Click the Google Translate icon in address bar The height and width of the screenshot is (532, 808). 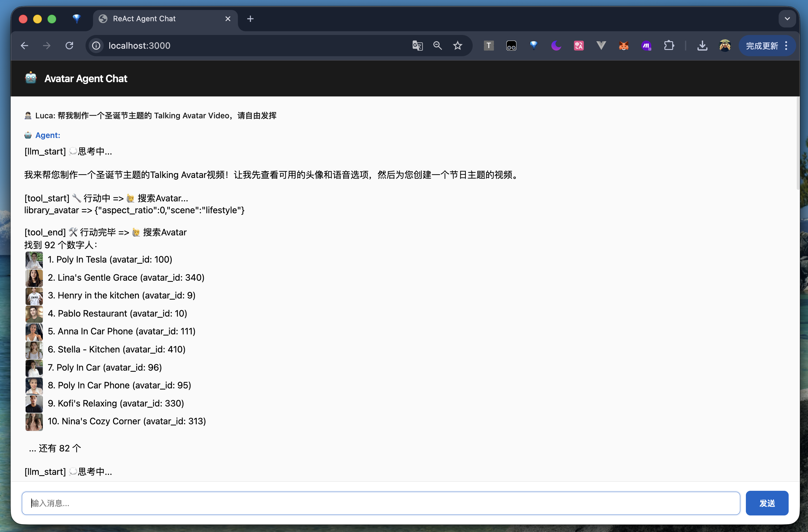[417, 46]
